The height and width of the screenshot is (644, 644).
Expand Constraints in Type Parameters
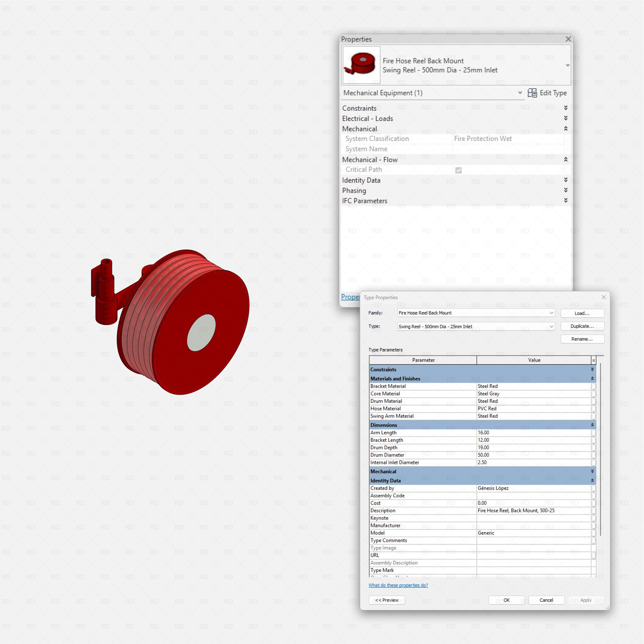point(592,369)
